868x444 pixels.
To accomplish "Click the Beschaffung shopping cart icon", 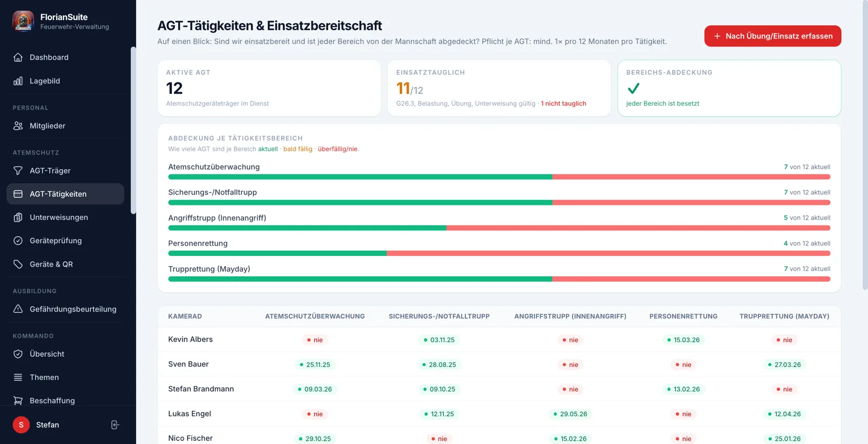I will (x=18, y=401).
